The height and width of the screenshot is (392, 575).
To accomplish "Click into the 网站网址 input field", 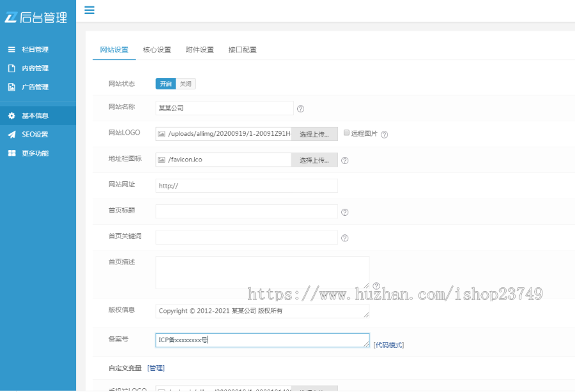I will click(246, 186).
